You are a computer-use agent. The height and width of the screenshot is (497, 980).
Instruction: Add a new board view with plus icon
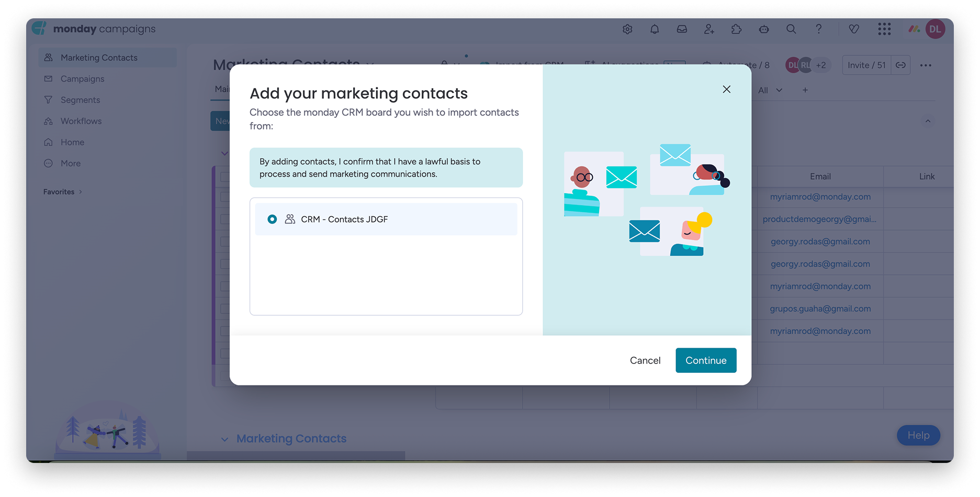tap(805, 90)
